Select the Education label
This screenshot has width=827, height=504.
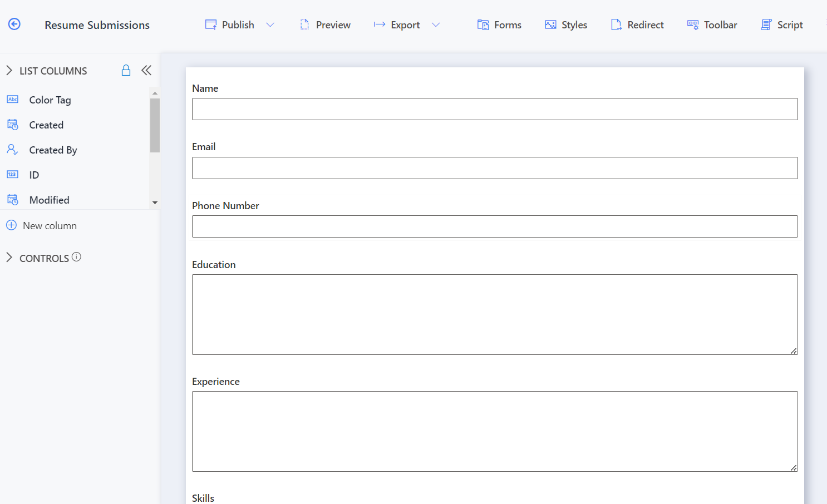point(214,265)
